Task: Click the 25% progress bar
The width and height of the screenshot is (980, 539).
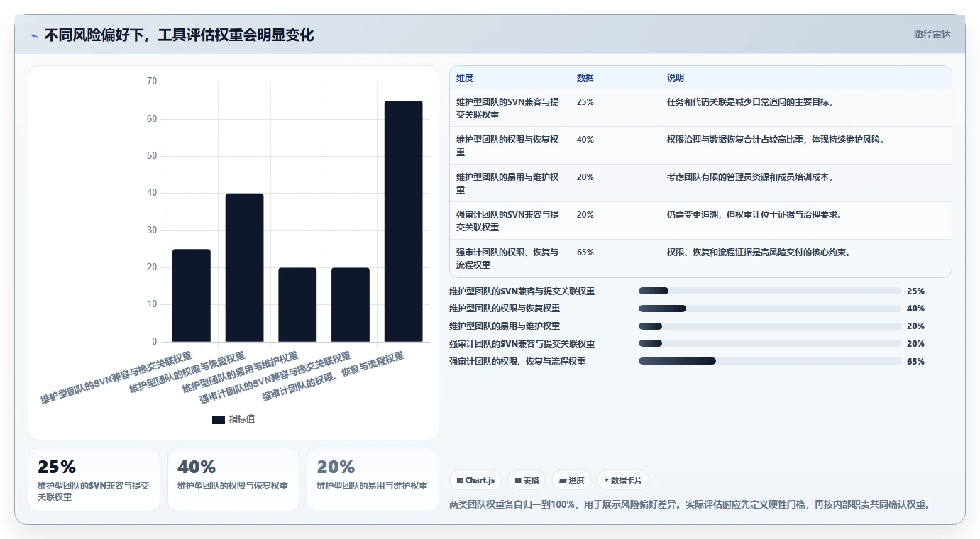Action: (x=770, y=291)
